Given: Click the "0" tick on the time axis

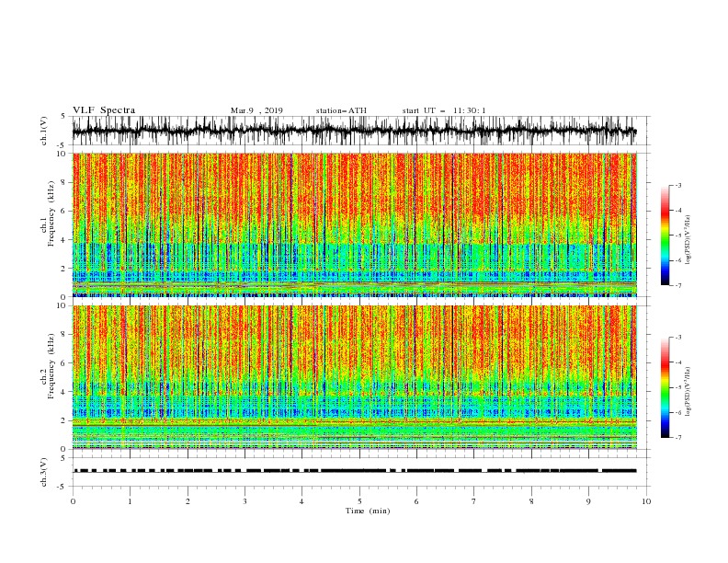Looking at the screenshot, I should (73, 501).
